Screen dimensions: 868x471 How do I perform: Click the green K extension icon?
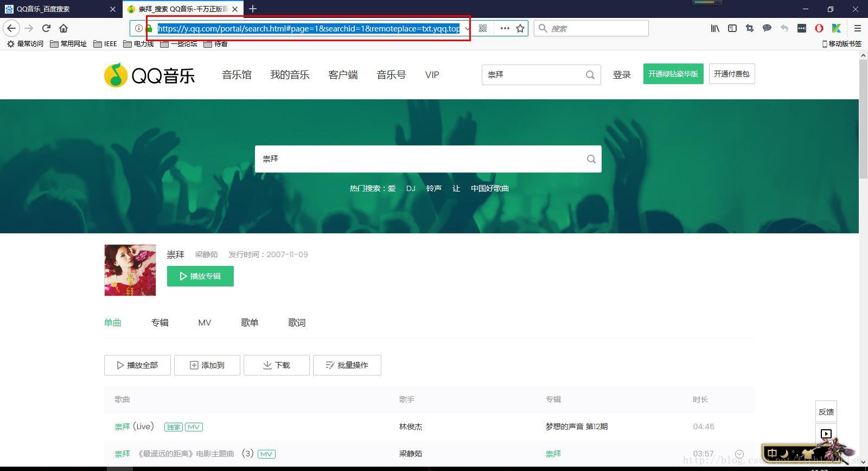point(837,28)
